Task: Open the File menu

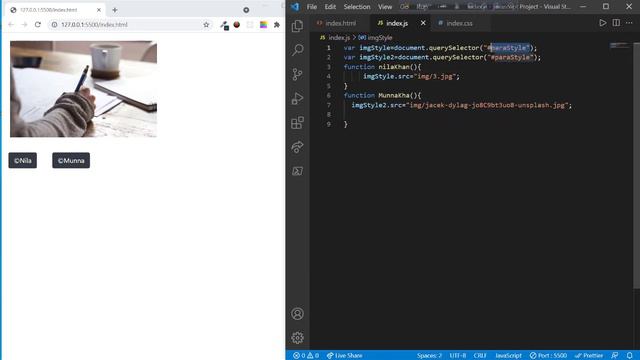Action: [312, 7]
